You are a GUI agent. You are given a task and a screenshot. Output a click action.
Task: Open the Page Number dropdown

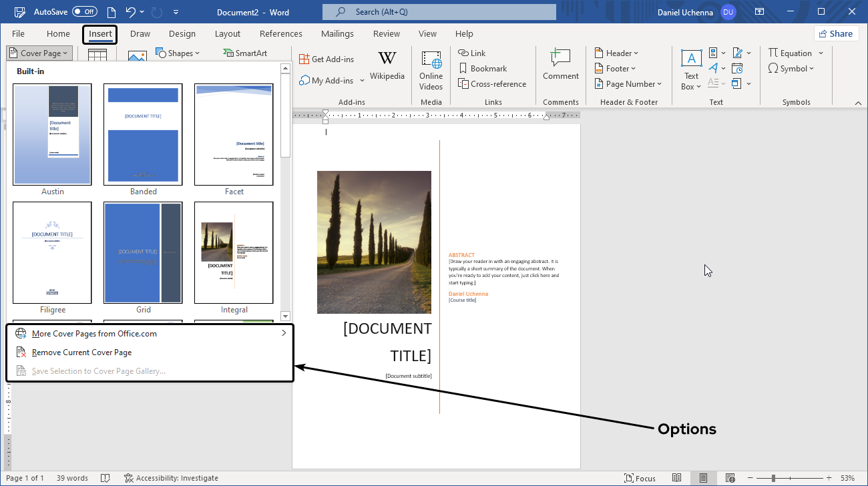628,84
